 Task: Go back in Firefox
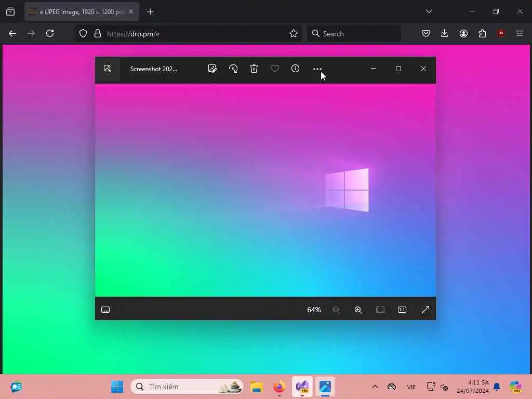12,34
